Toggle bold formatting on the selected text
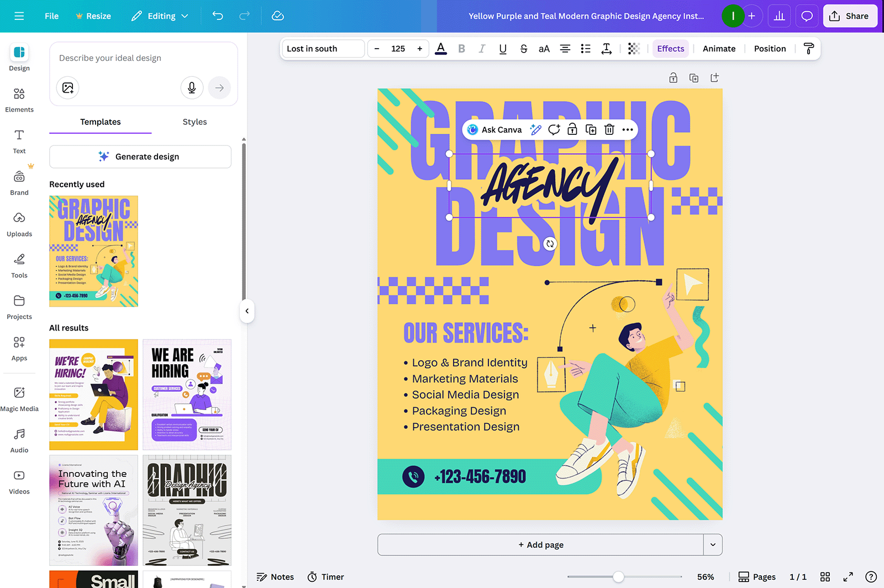Screen dimensions: 884x588 point(461,49)
